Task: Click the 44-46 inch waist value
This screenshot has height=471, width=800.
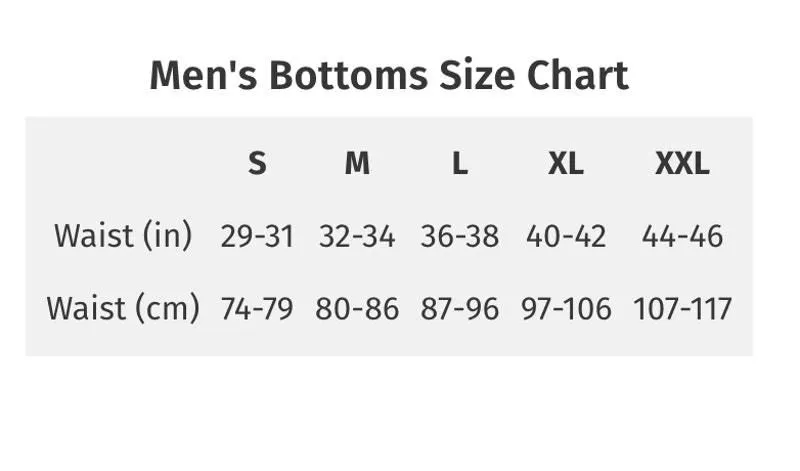Action: point(682,236)
